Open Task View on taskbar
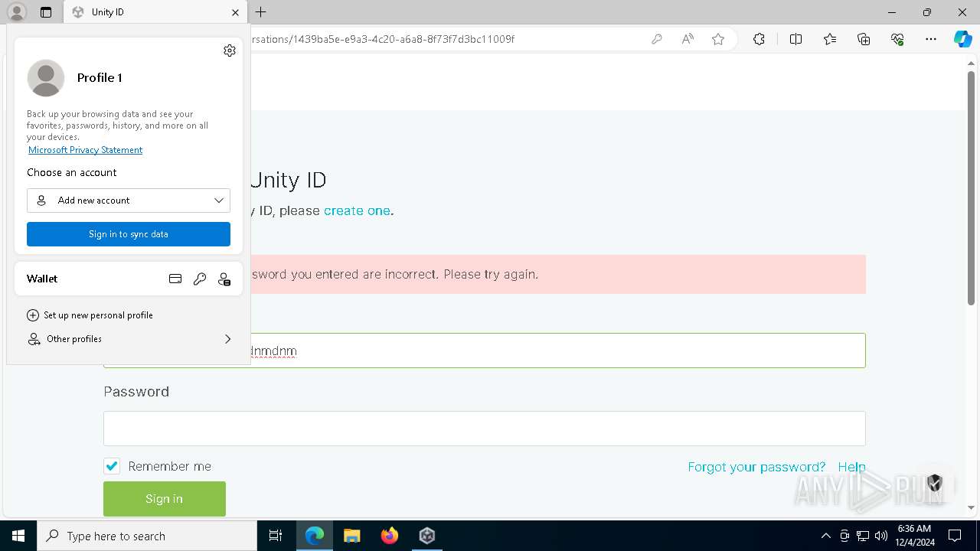 point(276,536)
